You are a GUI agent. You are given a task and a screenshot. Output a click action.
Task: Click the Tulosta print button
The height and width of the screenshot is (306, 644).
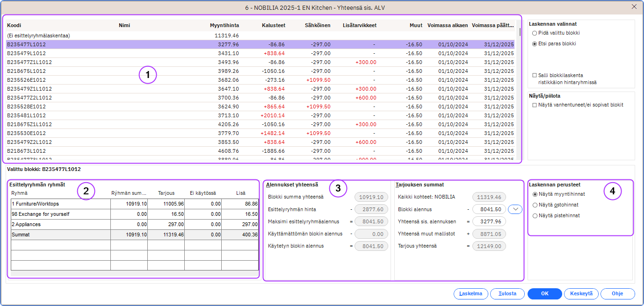[507, 293]
